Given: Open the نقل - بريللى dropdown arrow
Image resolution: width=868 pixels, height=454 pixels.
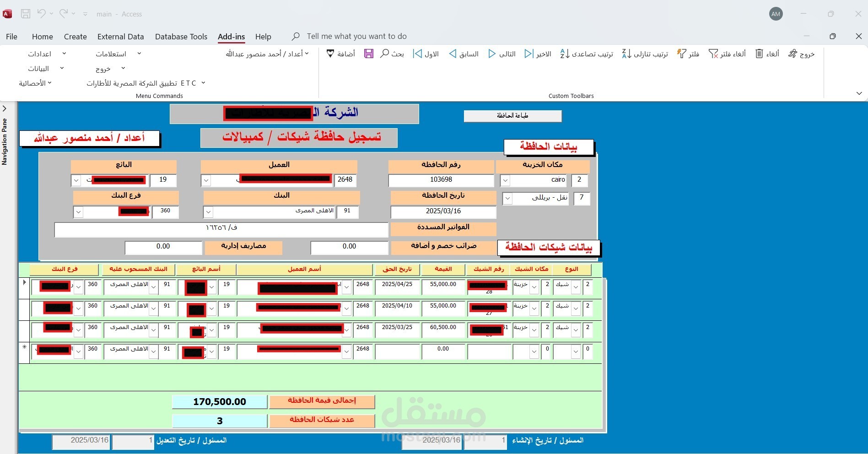Looking at the screenshot, I should (x=507, y=199).
